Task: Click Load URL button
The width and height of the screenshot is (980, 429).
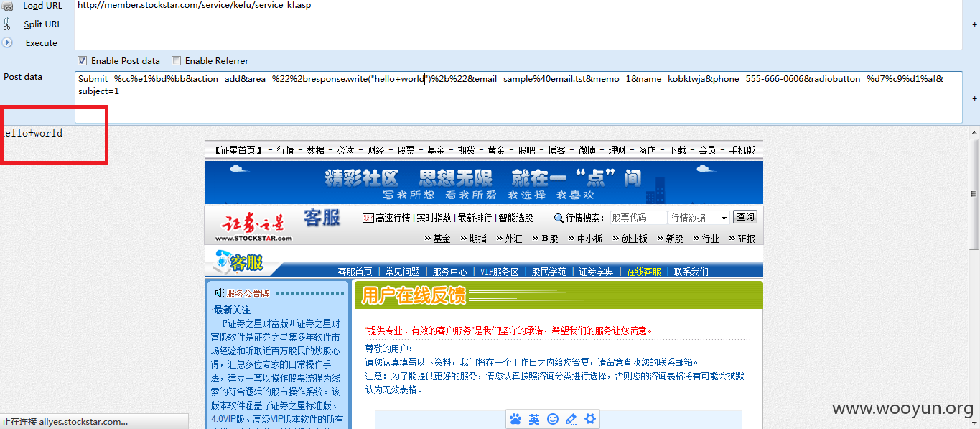Action: pyautogui.click(x=42, y=6)
